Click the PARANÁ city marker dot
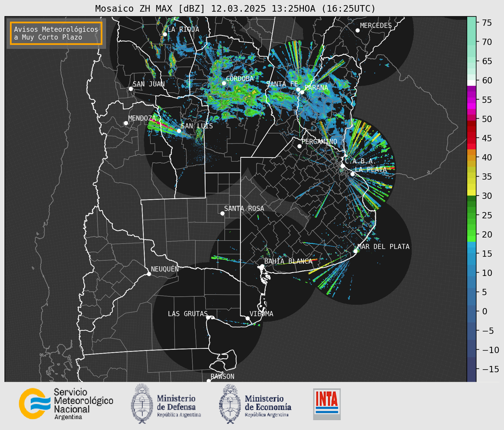Screen dimensions: 504x430 (x=302, y=92)
